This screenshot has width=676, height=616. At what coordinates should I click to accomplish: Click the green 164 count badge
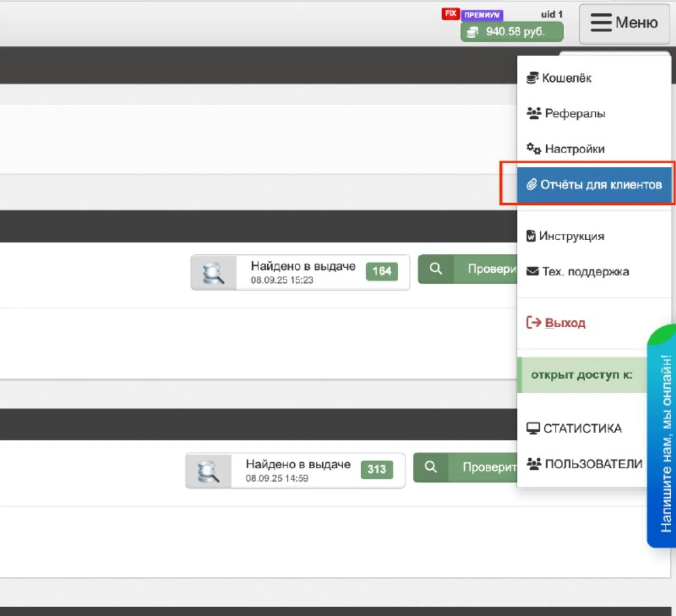coord(382,271)
